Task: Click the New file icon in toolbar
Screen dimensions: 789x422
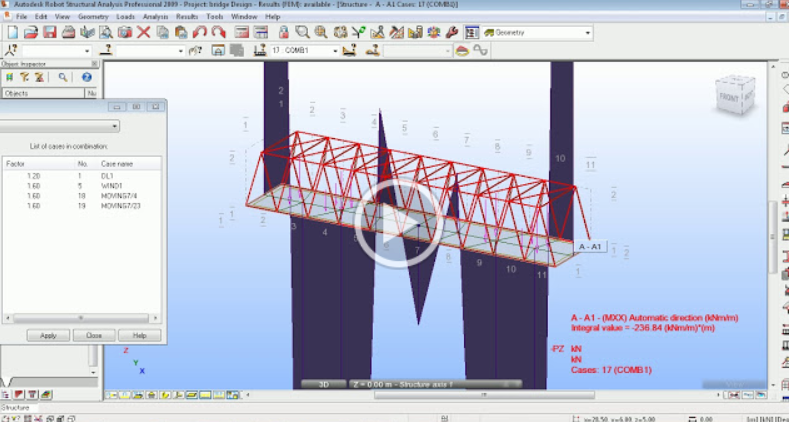Action: 10,32
